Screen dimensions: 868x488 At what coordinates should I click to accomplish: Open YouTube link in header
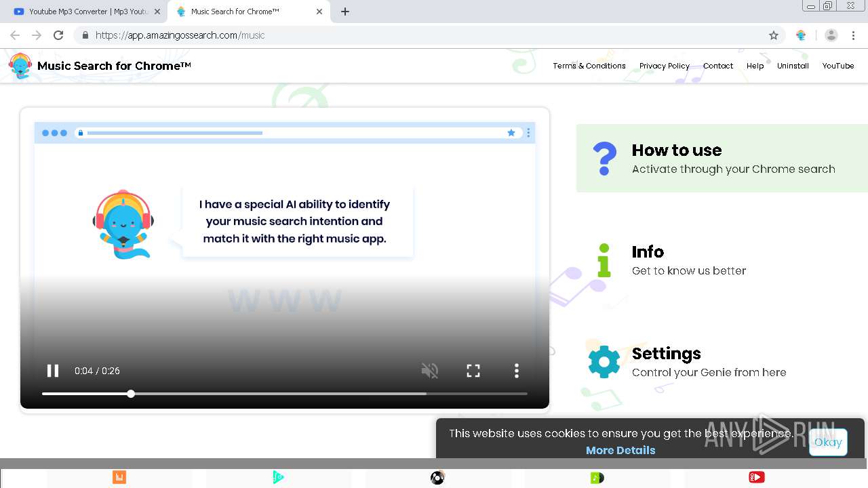838,66
